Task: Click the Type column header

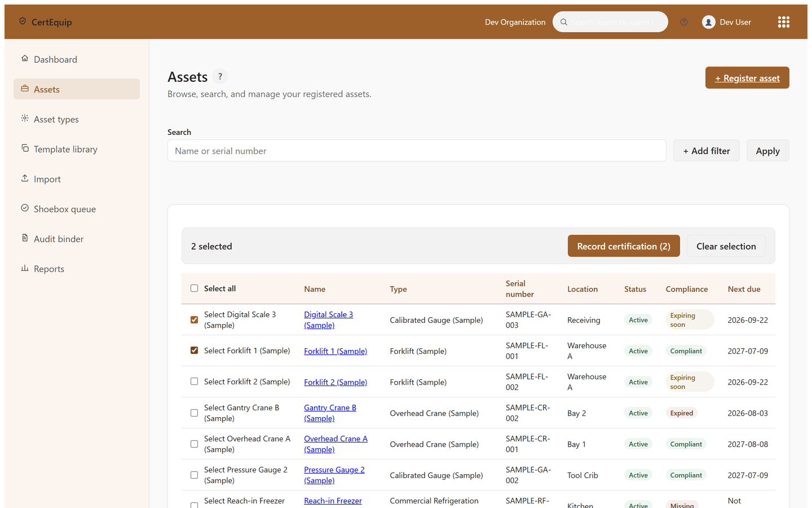Action: (x=398, y=289)
